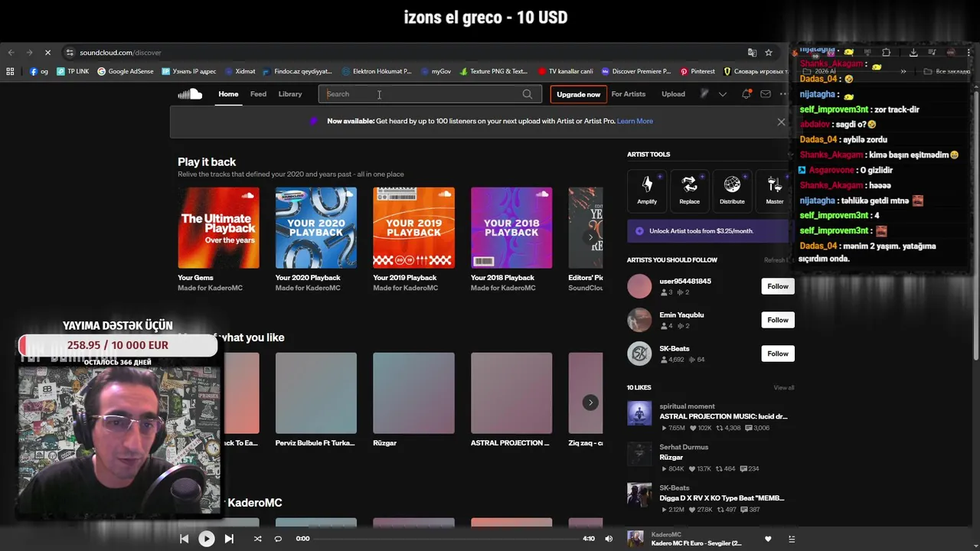
Task: Open the Rüzgar card thumbnail
Action: [x=413, y=393]
